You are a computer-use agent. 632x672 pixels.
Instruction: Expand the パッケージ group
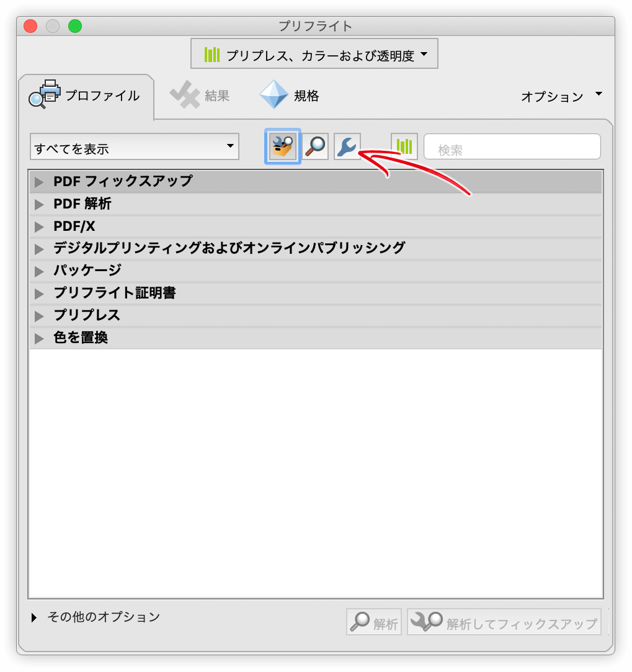(x=39, y=271)
